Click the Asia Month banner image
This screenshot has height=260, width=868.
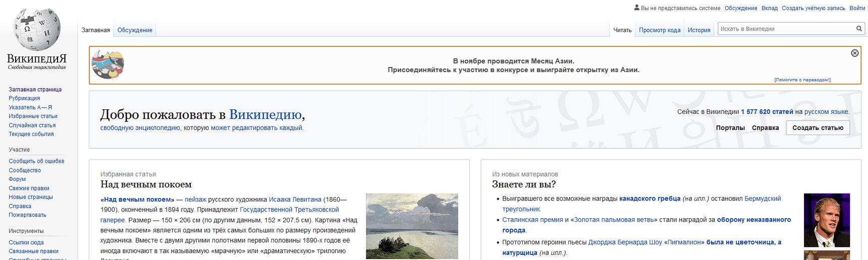coord(108,64)
